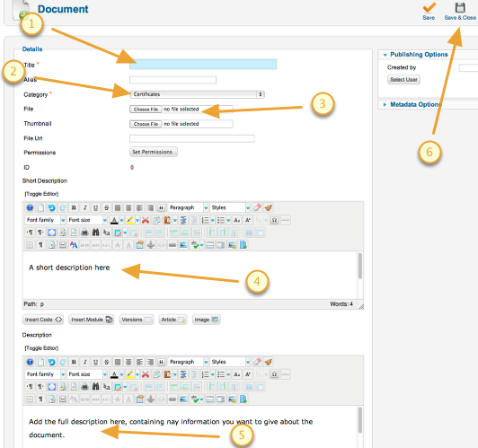Click the Set Permissions button

(x=154, y=152)
